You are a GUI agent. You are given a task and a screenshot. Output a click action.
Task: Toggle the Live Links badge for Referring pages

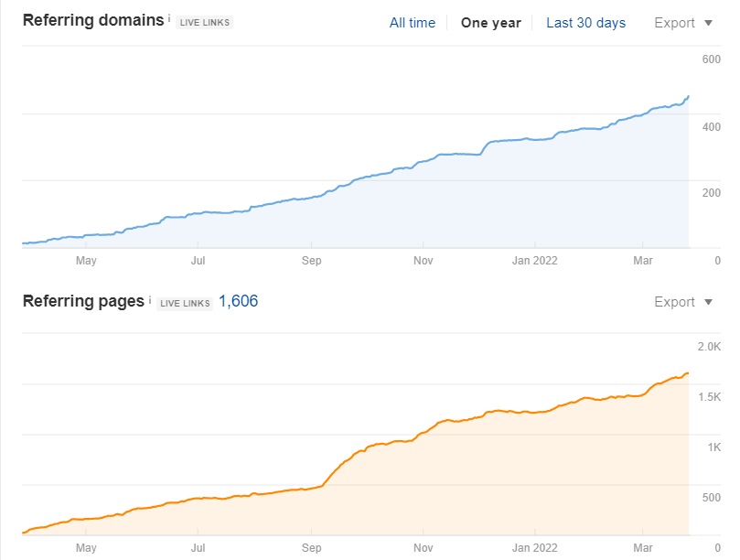click(184, 303)
